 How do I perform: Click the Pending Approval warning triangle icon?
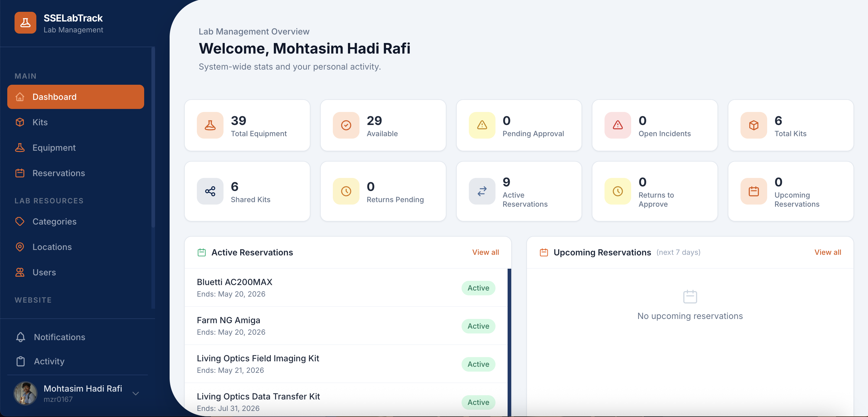pyautogui.click(x=482, y=125)
